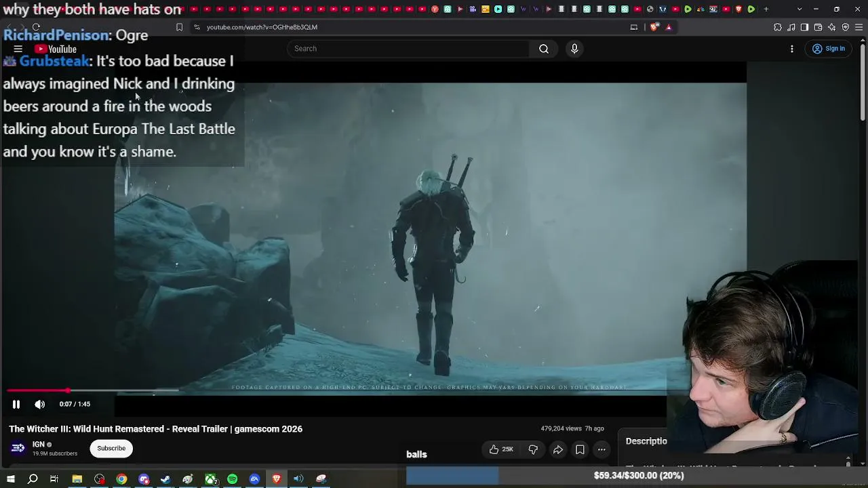Click the Grubsteak username in chat overlay
The width and height of the screenshot is (868, 488).
pos(54,61)
